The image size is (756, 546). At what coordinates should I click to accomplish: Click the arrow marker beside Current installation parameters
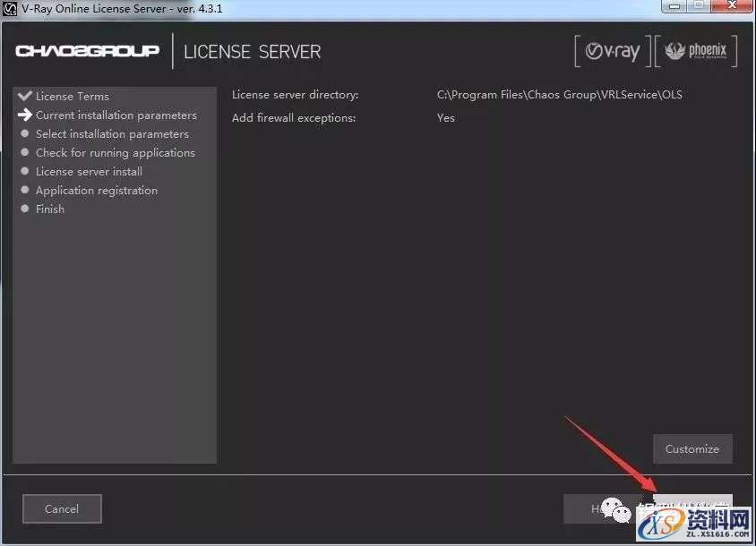pyautogui.click(x=24, y=115)
